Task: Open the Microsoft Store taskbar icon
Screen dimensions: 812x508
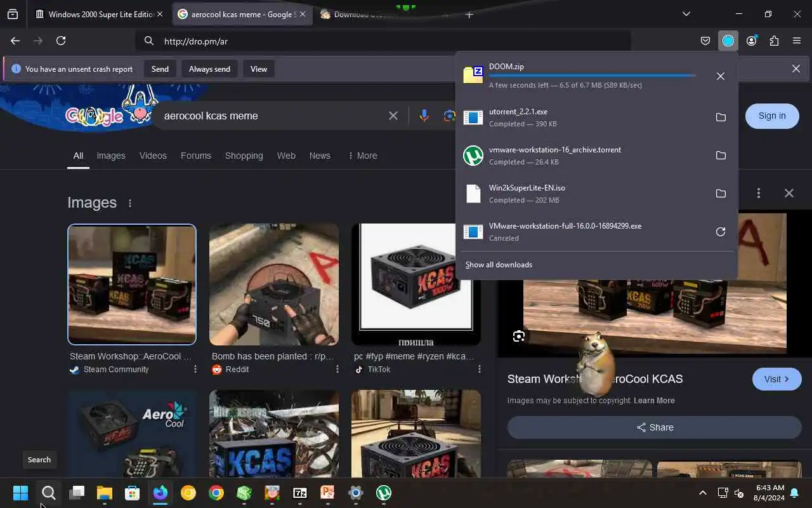Action: point(132,493)
